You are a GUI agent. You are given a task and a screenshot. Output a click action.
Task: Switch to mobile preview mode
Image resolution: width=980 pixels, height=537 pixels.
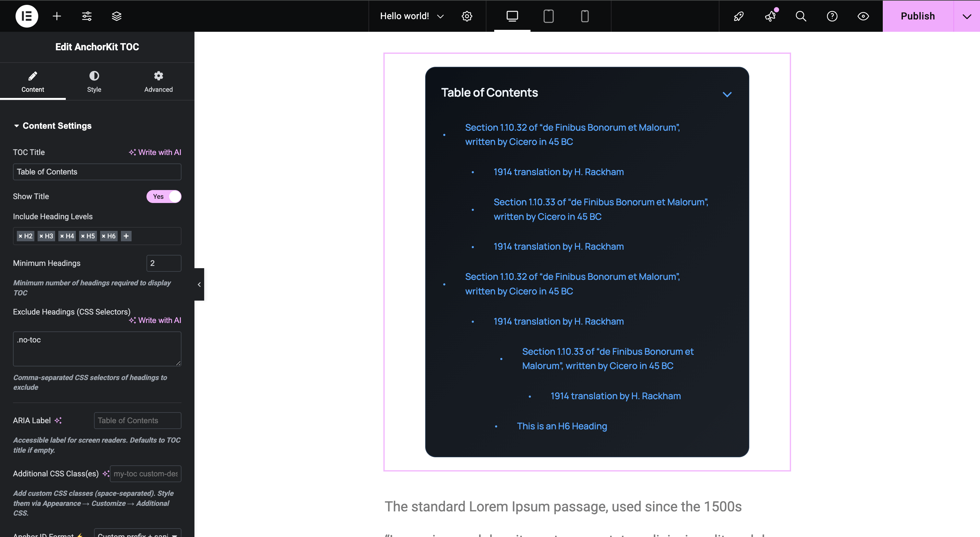584,16
